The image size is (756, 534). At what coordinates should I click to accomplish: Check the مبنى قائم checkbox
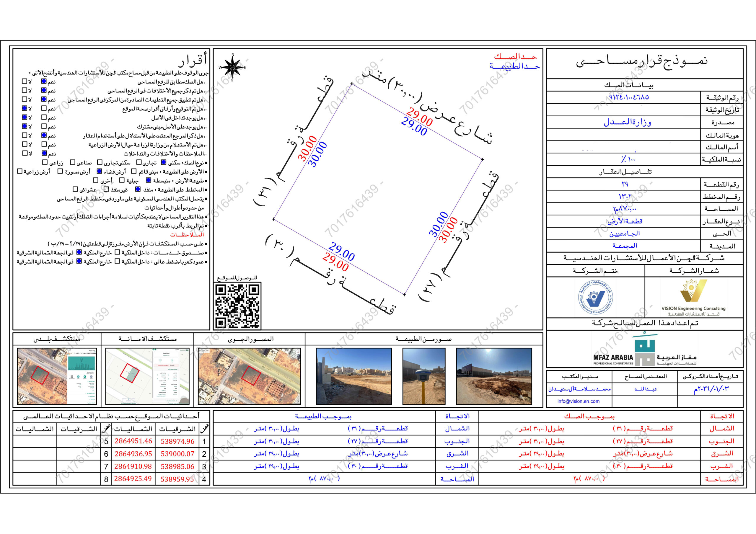click(134, 171)
